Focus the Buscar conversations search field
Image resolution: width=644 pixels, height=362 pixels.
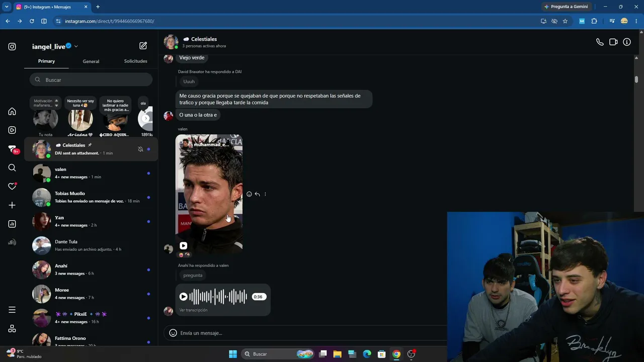pyautogui.click(x=91, y=80)
